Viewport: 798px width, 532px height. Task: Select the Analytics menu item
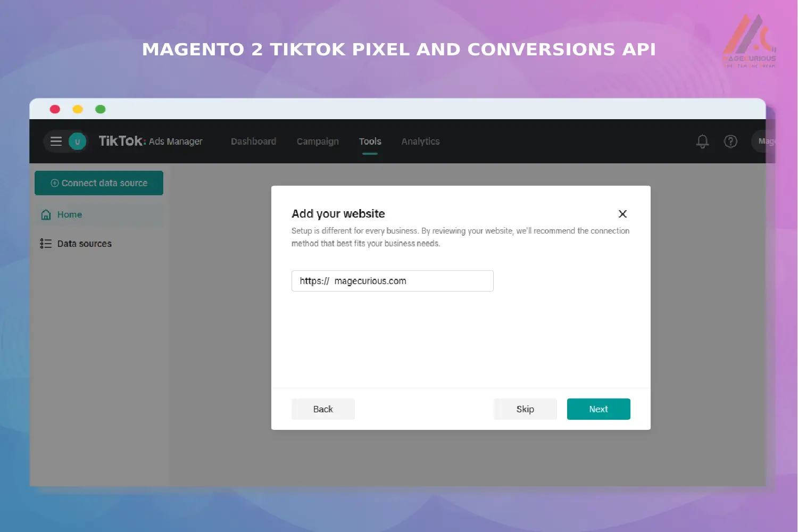(420, 141)
